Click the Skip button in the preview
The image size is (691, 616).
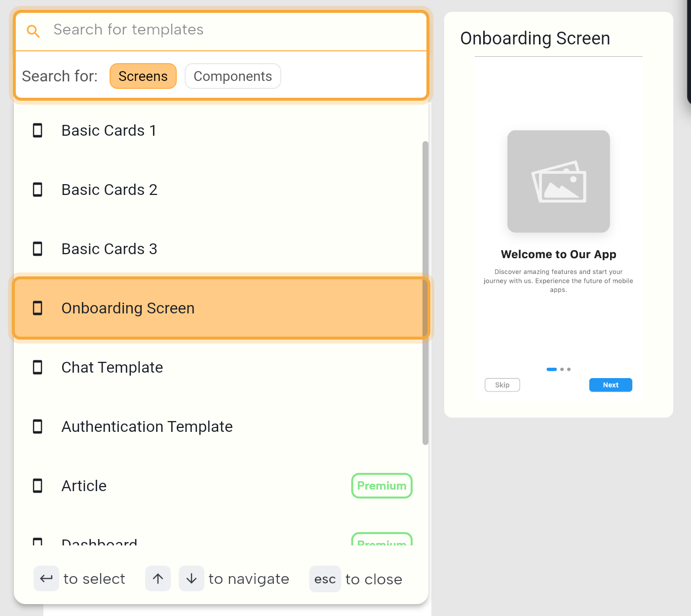point(502,385)
